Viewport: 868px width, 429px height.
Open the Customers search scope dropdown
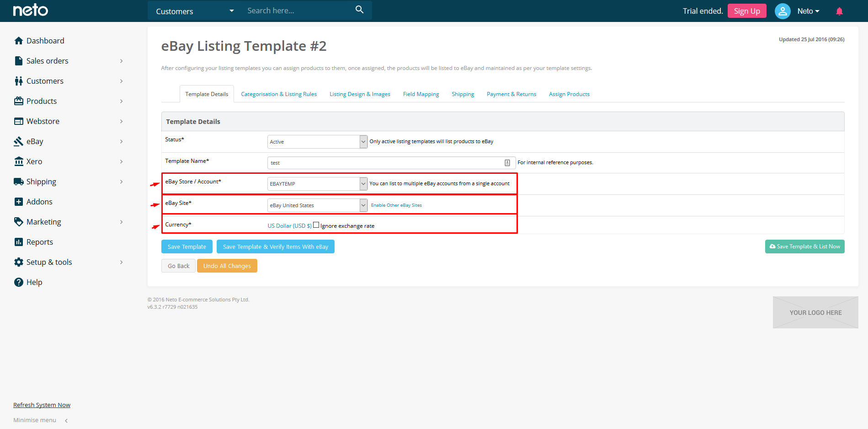[x=195, y=11]
